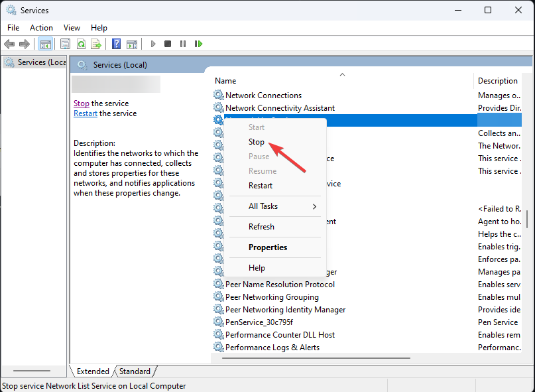This screenshot has height=392, width=535.
Task: Click the 'Pen Service' description cell
Action: 498,322
